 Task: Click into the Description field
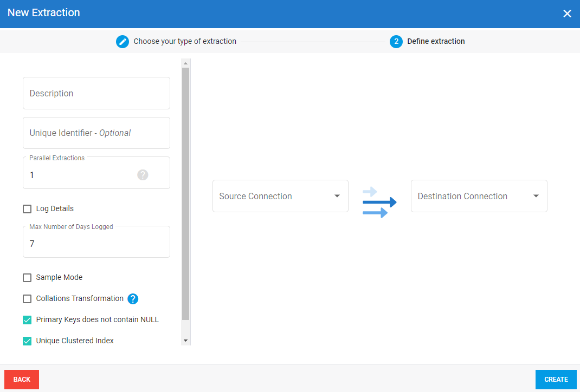point(96,93)
